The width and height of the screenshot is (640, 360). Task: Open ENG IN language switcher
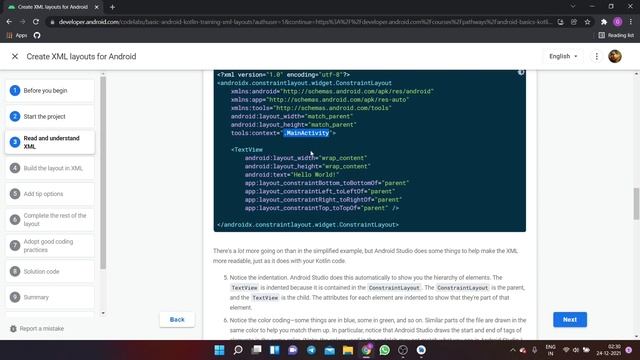(x=550, y=350)
